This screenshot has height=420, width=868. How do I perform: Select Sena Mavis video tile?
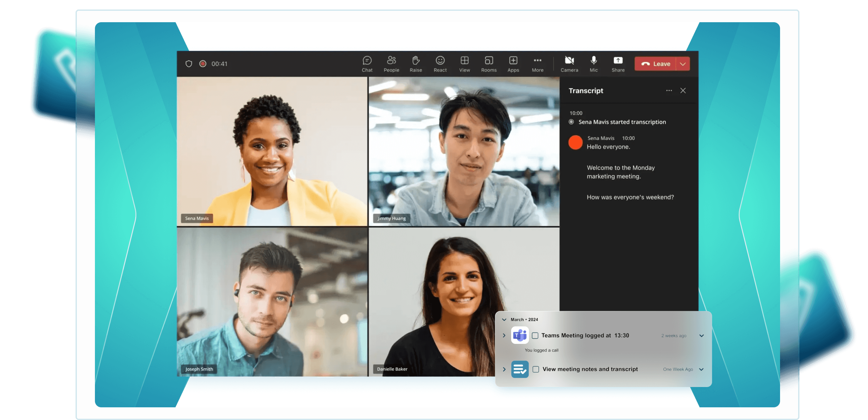(272, 151)
